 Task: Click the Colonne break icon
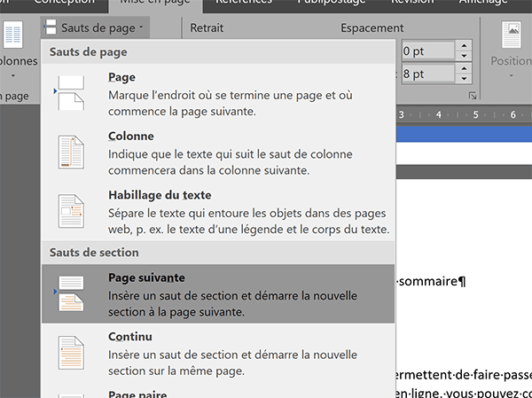(x=71, y=152)
